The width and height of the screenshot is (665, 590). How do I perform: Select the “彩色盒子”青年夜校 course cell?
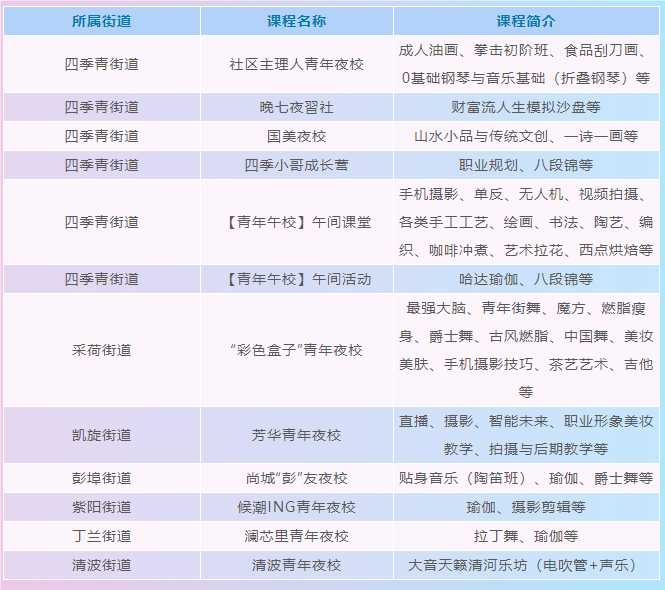coord(296,350)
